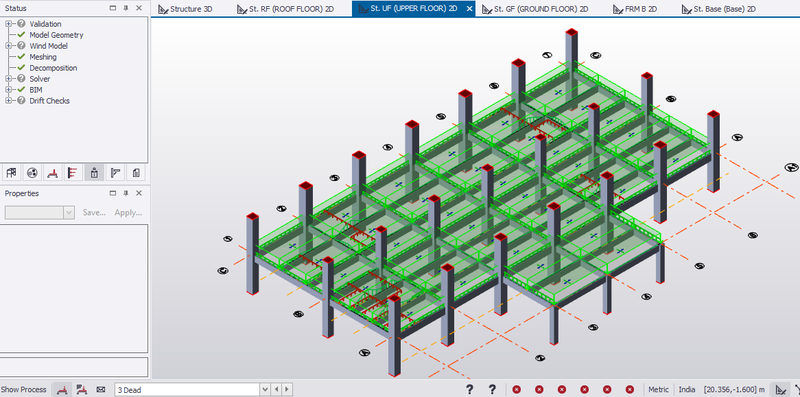Click the Metric units button in status bar
Screen dimensions: 800x397
click(x=659, y=389)
